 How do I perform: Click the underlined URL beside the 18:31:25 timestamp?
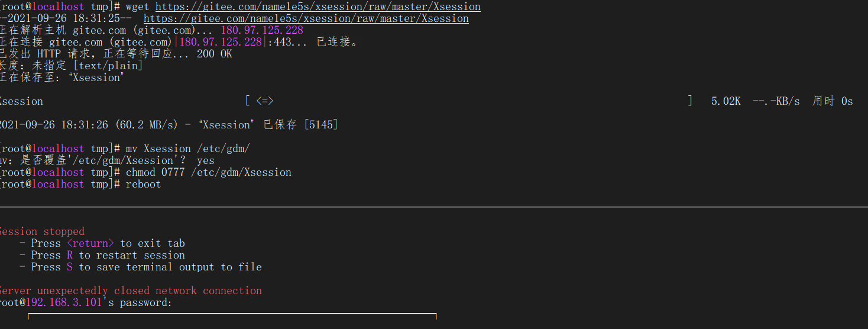point(306,18)
